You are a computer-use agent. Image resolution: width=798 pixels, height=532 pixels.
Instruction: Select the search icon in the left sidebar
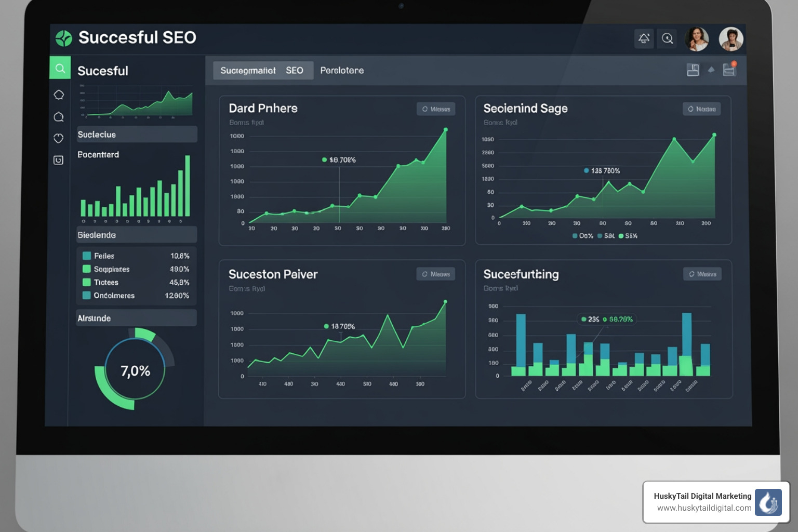click(59, 68)
